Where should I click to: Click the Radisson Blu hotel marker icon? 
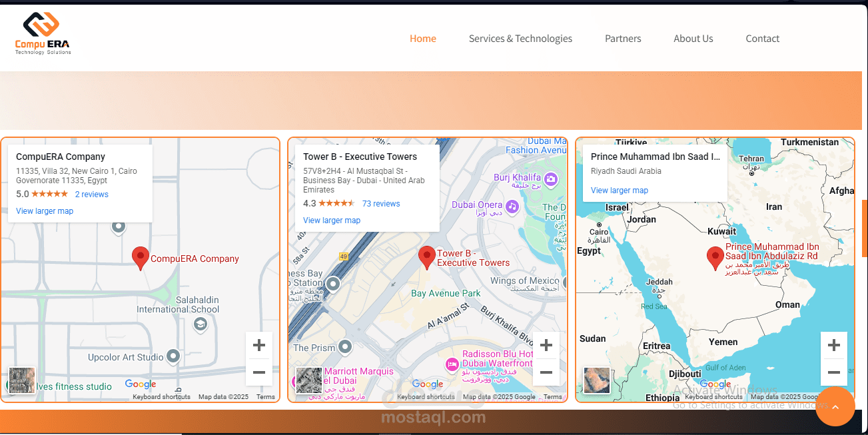click(x=452, y=364)
